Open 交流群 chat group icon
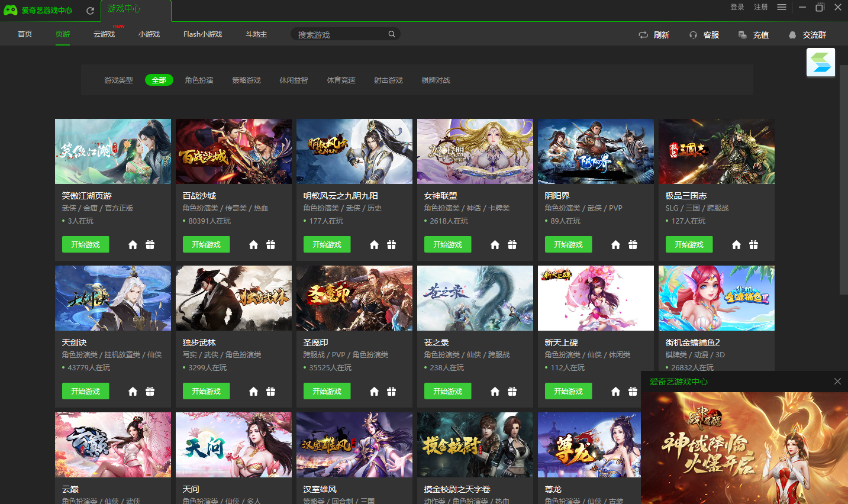Viewport: 848px width, 504px height. (792, 35)
